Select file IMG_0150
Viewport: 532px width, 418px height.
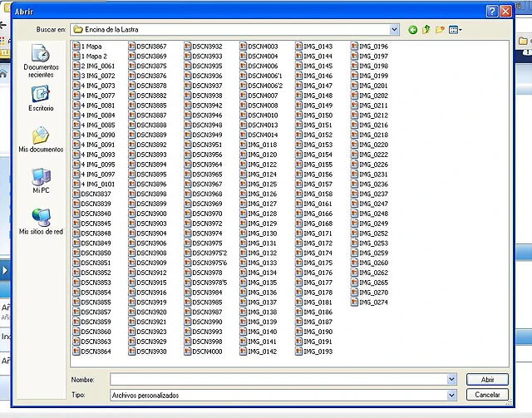[314, 115]
